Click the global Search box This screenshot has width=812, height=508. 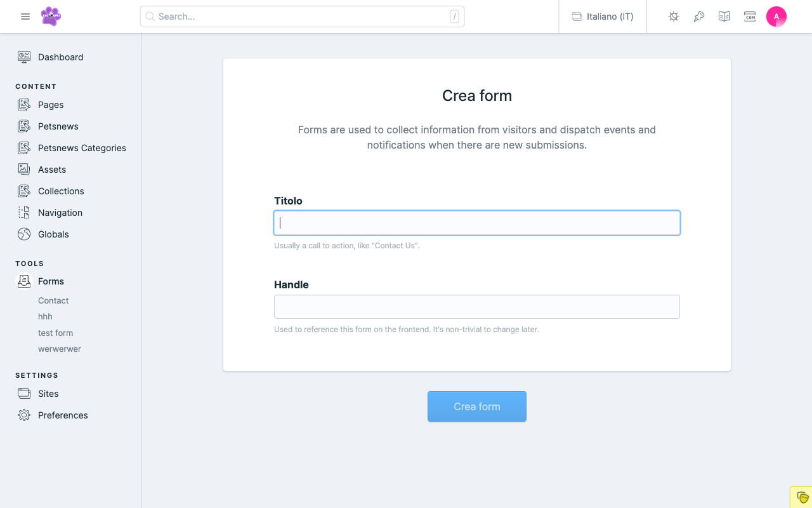point(302,17)
